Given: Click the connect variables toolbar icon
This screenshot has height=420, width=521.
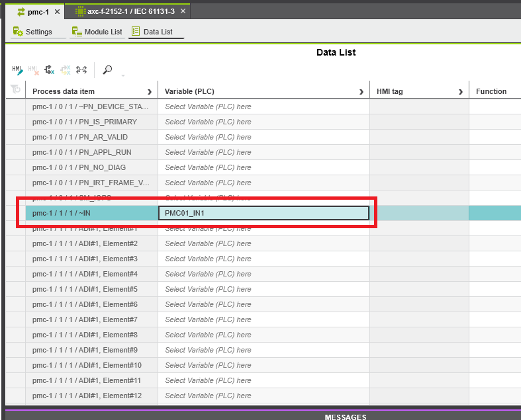Looking at the screenshot, I should [81, 69].
